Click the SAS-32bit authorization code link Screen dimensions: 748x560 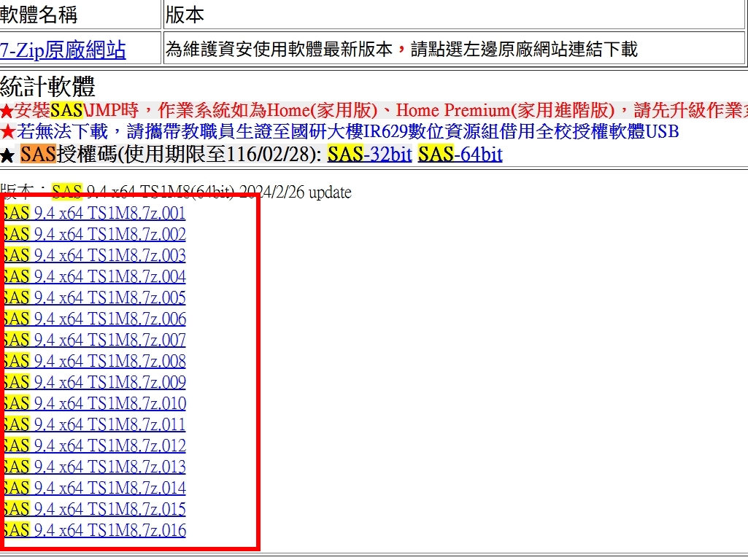click(x=369, y=154)
